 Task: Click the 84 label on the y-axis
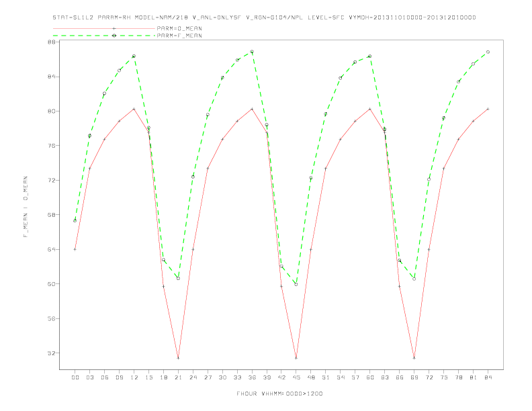tap(52, 77)
